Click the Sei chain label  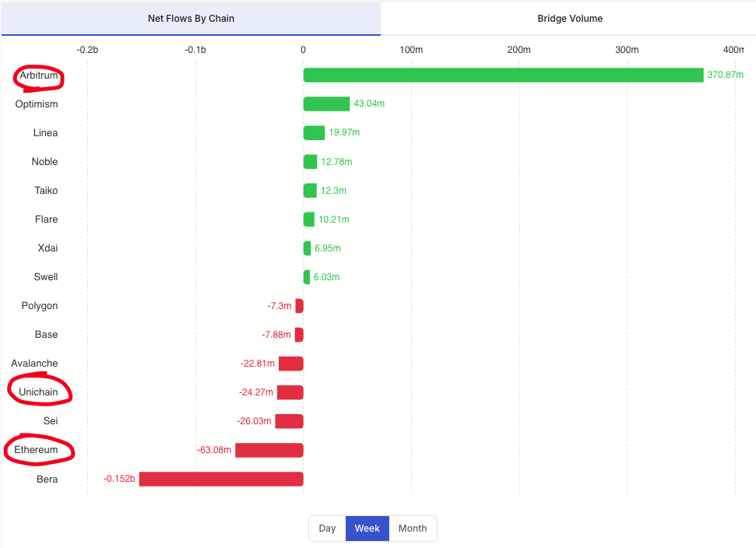[51, 421]
